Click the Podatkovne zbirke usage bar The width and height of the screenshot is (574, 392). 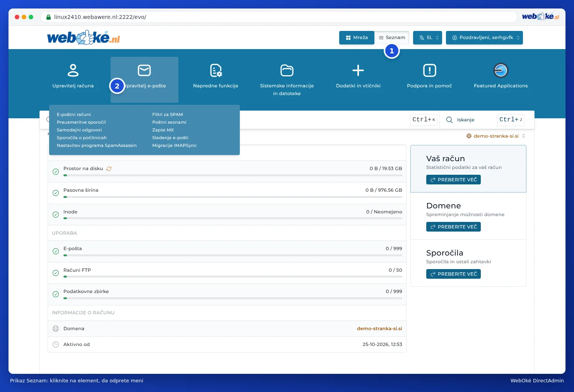click(233, 298)
